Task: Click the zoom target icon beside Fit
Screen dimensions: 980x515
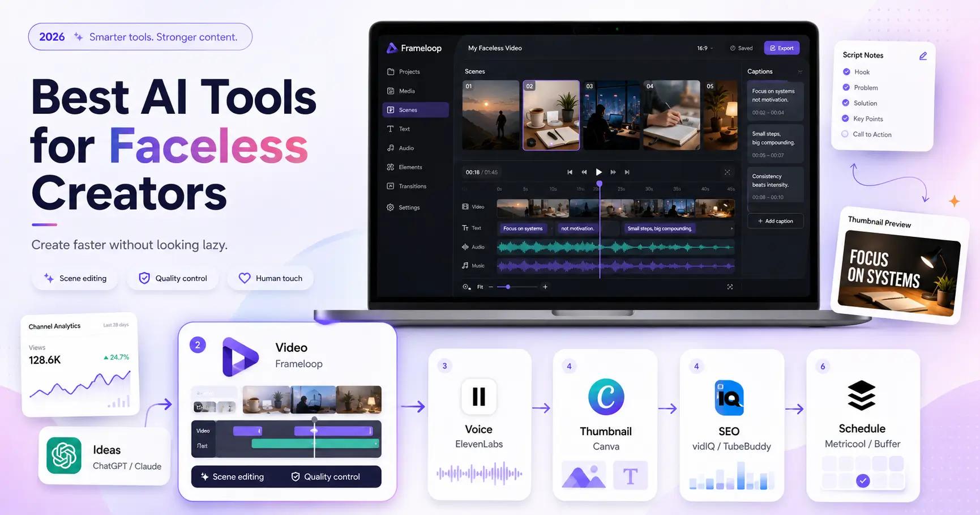Action: click(467, 287)
